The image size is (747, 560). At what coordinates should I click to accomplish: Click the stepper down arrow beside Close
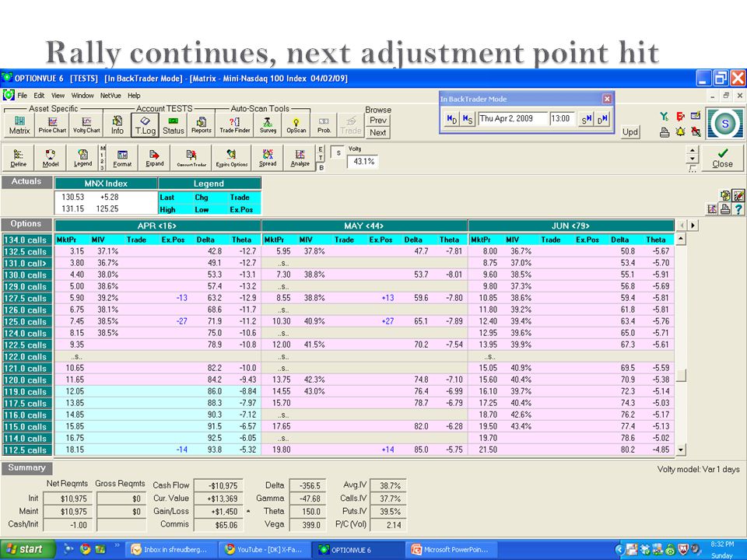(692, 159)
